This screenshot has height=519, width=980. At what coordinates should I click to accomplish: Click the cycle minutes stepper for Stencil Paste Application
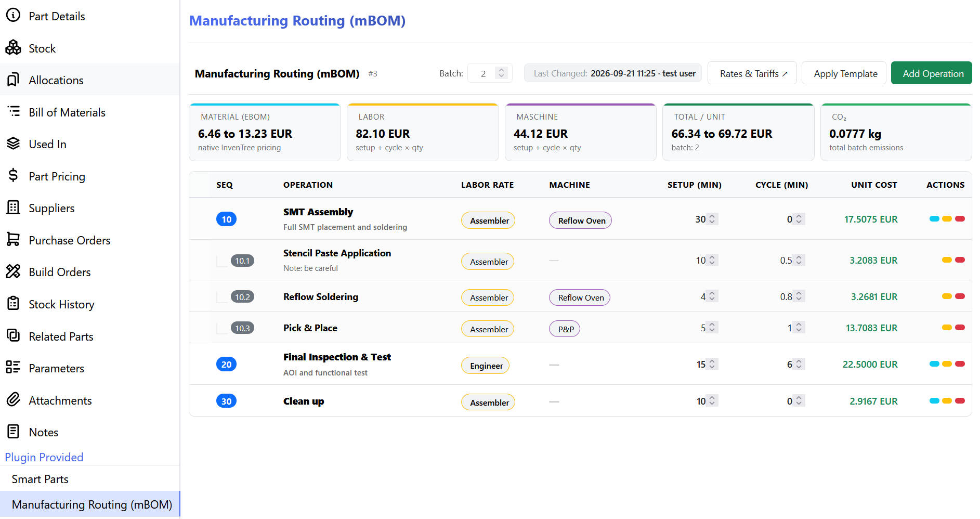[799, 260]
